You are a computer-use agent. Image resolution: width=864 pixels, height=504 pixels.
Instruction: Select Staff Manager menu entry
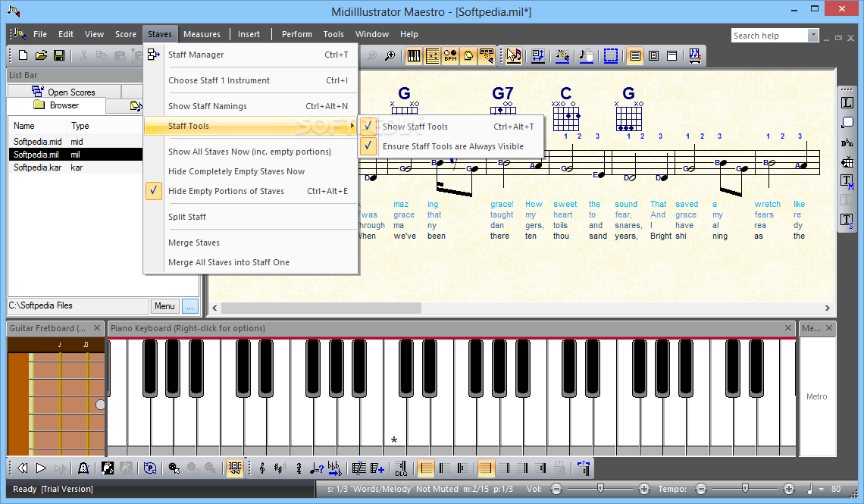pyautogui.click(x=251, y=55)
